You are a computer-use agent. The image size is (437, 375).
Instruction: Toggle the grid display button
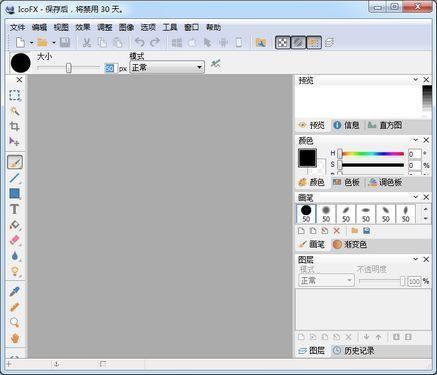(x=314, y=42)
